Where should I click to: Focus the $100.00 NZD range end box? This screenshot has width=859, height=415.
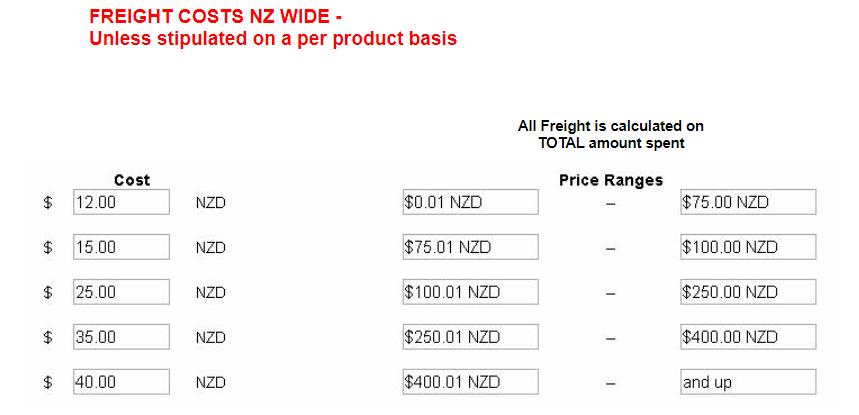click(x=748, y=247)
